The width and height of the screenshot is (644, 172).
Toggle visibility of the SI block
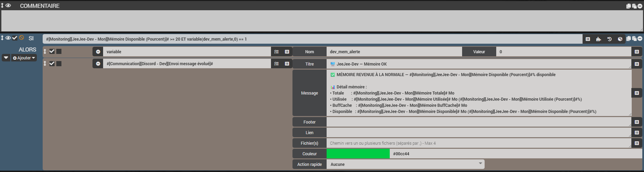pyautogui.click(x=8, y=38)
